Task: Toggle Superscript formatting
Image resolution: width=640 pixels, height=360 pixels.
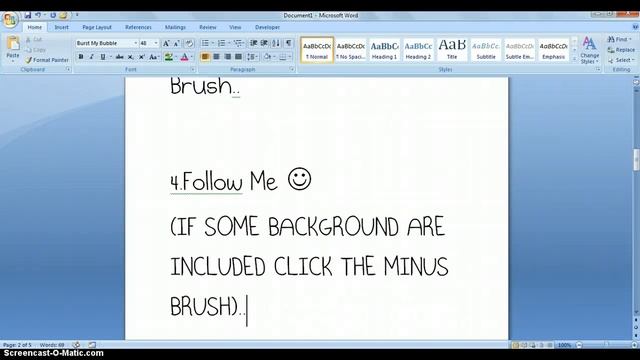Action: (142, 57)
